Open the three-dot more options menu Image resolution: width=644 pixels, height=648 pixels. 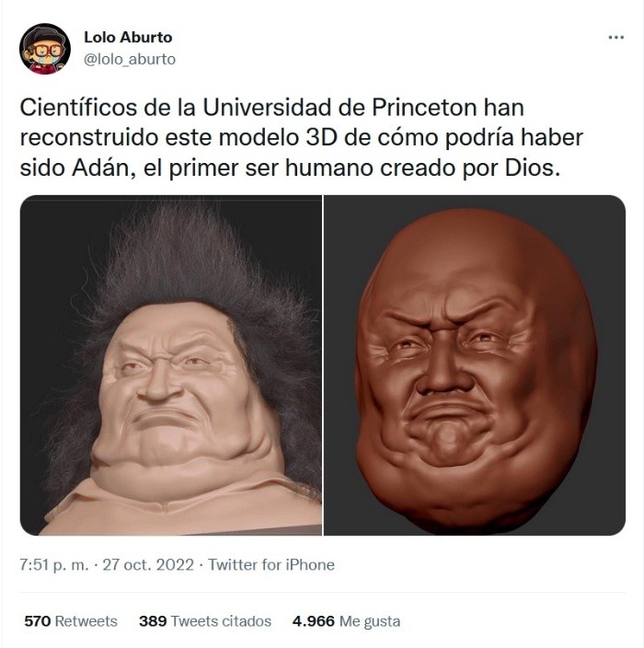615,38
